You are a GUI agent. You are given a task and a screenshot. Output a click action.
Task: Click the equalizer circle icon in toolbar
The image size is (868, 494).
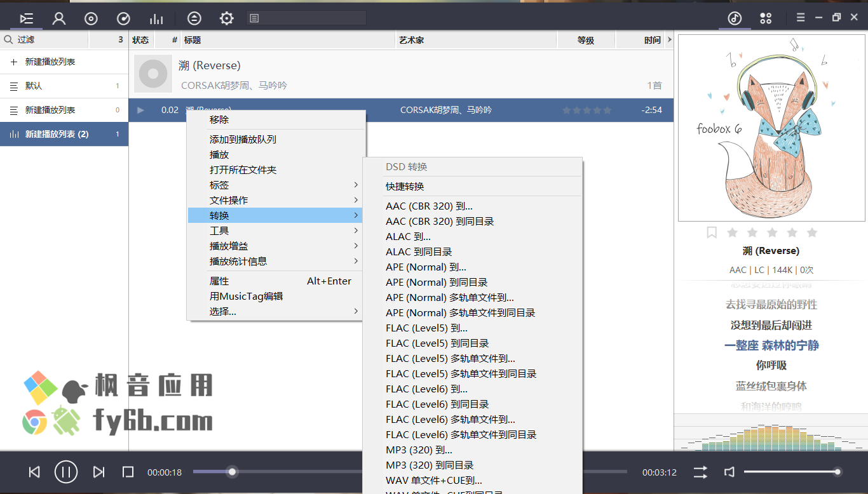tap(194, 18)
